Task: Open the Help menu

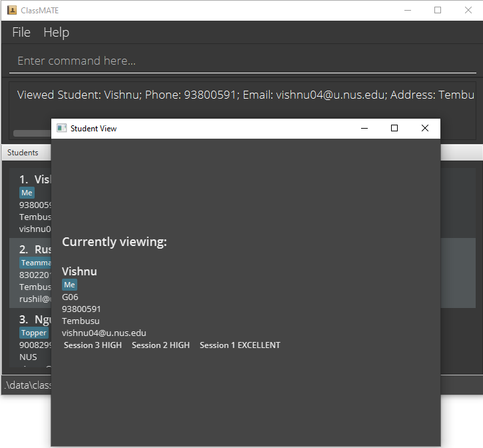Action: [x=57, y=33]
